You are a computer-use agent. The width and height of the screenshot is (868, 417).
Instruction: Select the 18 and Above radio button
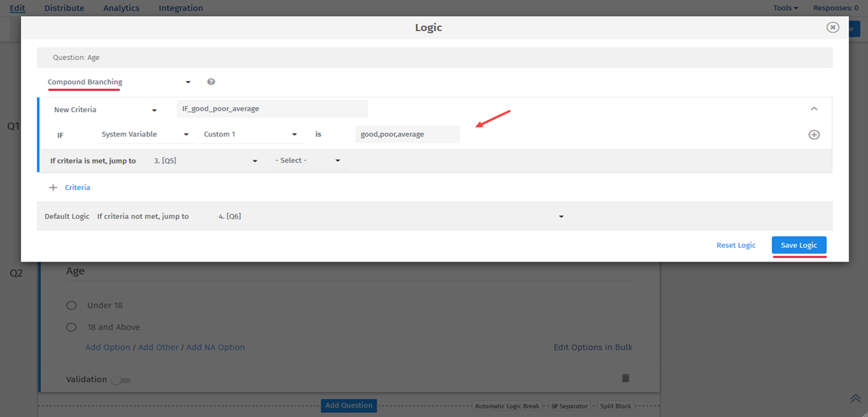point(71,327)
